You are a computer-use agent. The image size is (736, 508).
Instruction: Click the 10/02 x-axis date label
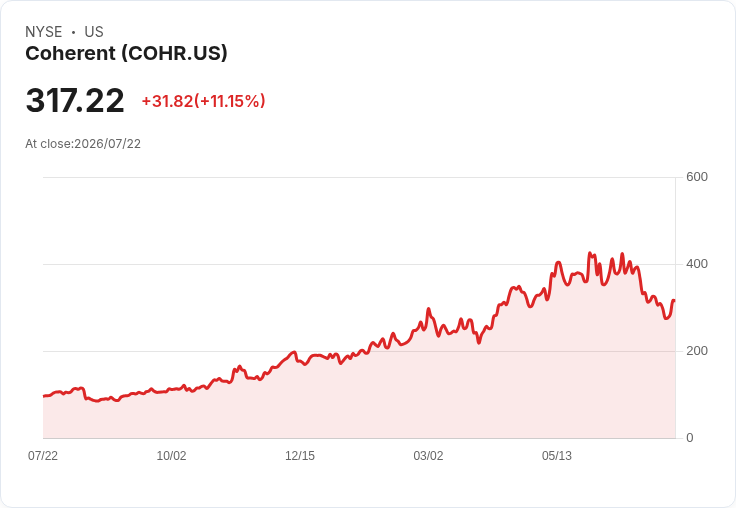click(x=171, y=455)
